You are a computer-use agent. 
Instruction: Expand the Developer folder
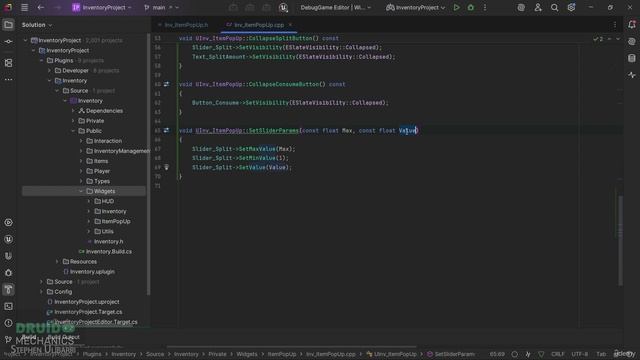(49, 71)
